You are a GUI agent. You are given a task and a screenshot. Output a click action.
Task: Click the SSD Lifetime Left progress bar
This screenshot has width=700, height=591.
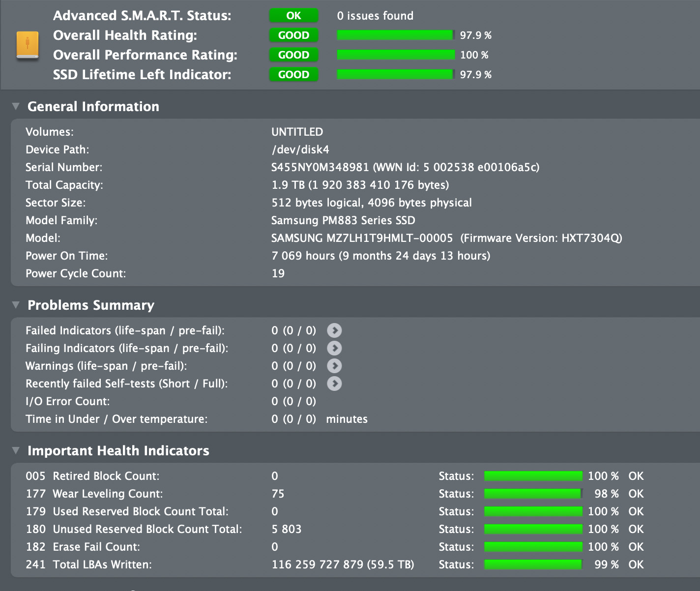395,75
